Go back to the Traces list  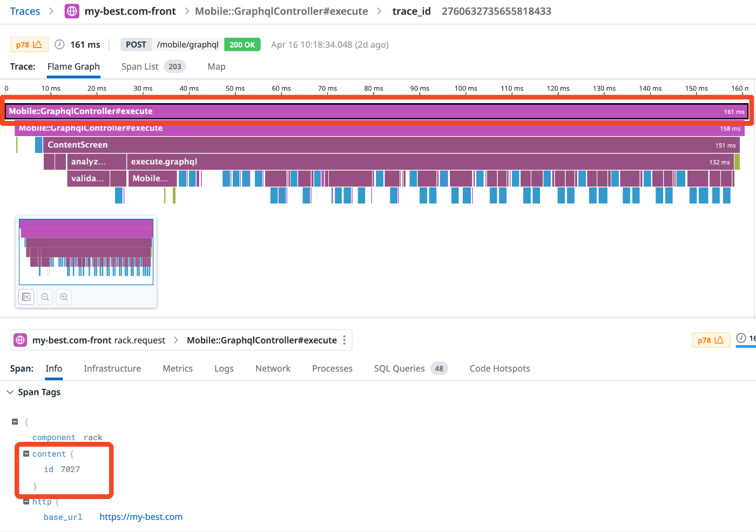click(25, 11)
